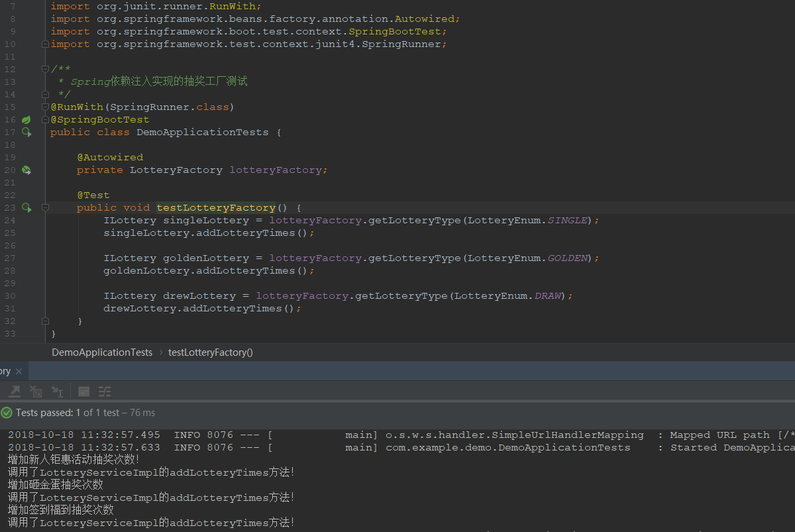
Task: Click the table-layout icon in the run toolbar
Action: (84, 392)
